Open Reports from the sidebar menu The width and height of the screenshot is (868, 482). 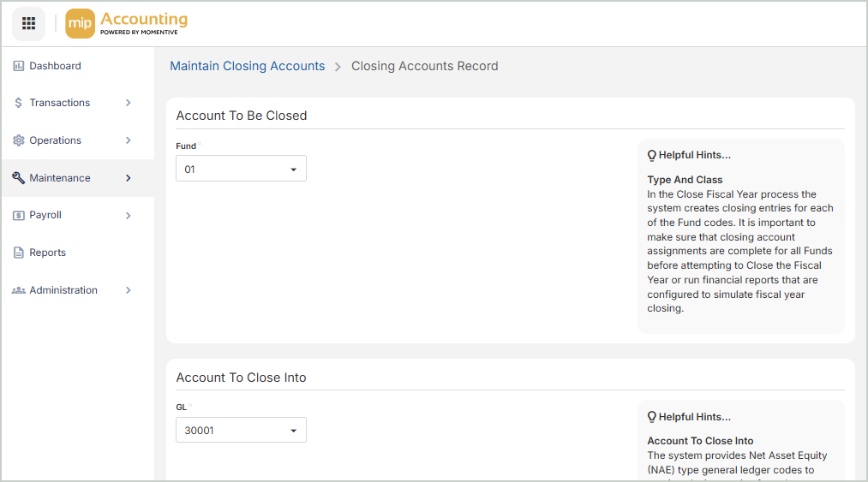point(47,253)
